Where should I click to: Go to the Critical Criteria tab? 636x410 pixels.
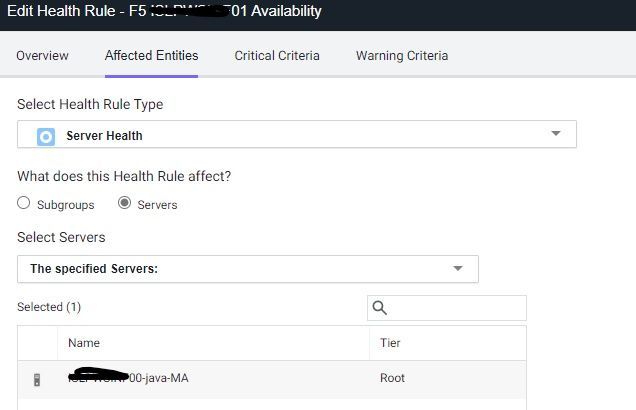277,56
